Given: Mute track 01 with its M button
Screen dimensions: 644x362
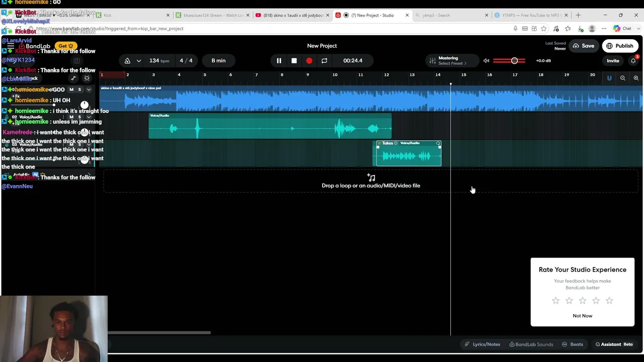Looking at the screenshot, I should 71,89.
